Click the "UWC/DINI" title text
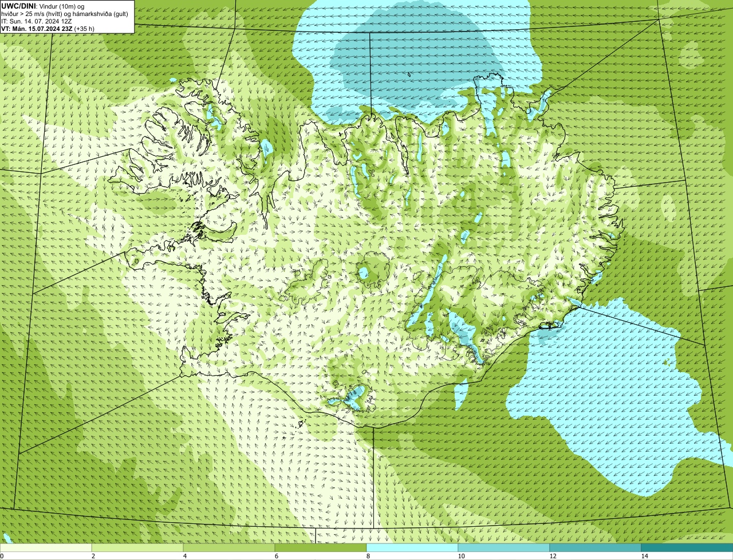 tap(18, 6)
